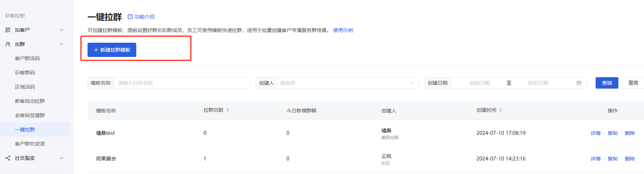Click the 橘桑test template name cell
644x174 pixels.
[105, 133]
